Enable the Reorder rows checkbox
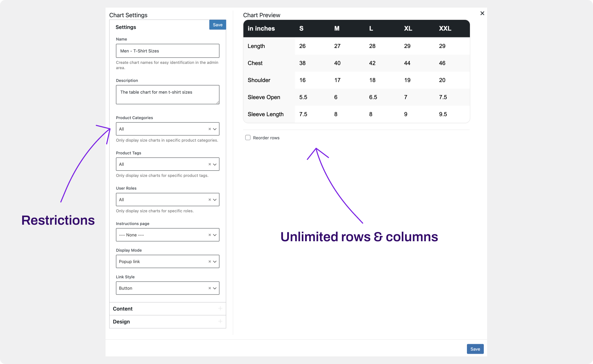593x364 pixels. [248, 137]
